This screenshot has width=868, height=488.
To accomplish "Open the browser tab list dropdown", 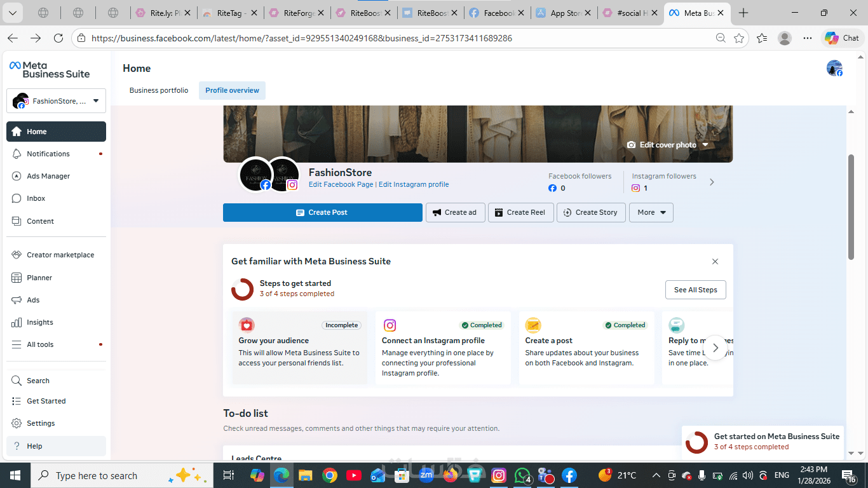I will [13, 13].
